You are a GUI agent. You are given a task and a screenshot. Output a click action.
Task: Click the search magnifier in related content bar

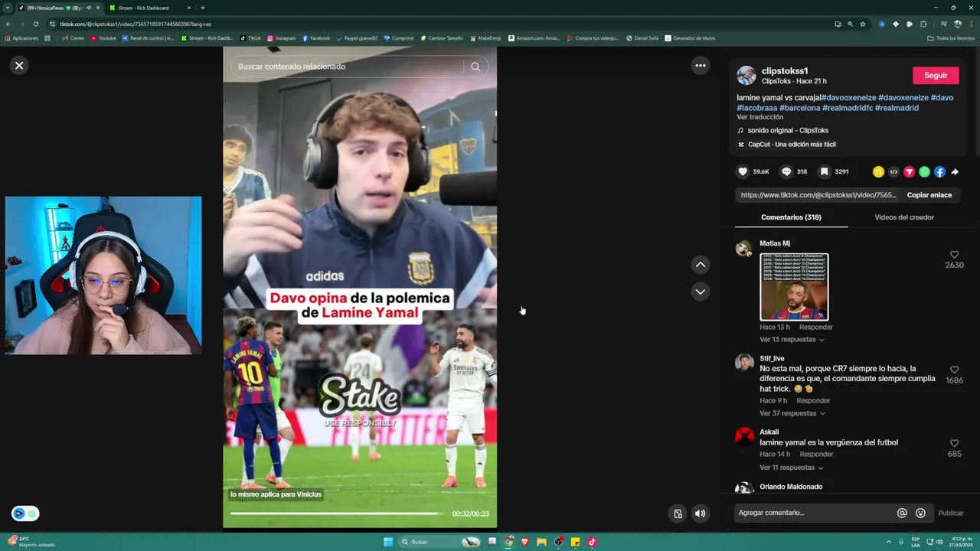pos(475,67)
